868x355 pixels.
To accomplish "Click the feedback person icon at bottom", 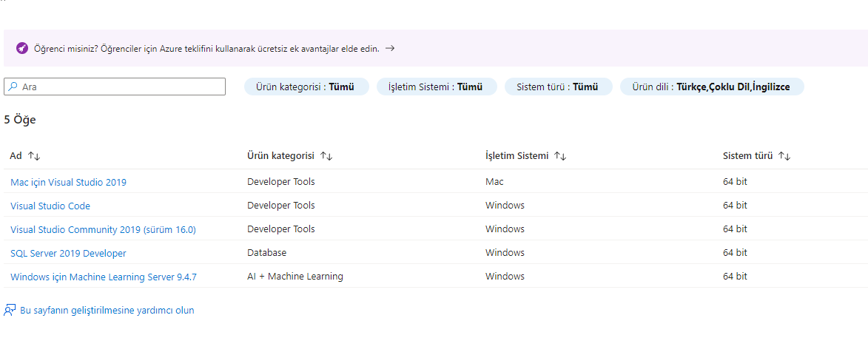I will pyautogui.click(x=10, y=310).
